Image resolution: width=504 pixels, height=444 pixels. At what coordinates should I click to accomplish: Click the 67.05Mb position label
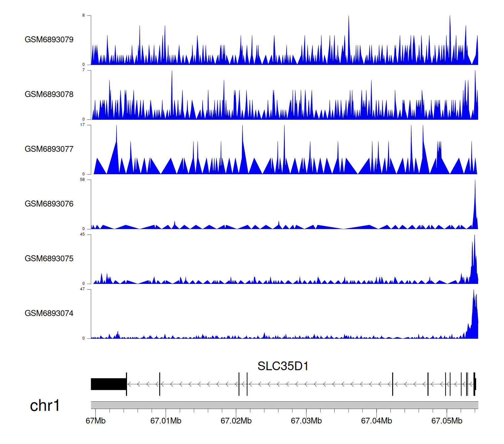pos(447,421)
